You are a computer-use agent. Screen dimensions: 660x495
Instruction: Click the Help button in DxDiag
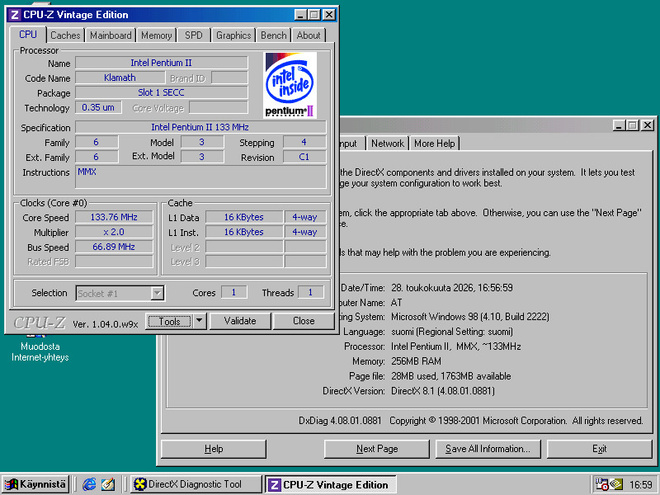[214, 449]
